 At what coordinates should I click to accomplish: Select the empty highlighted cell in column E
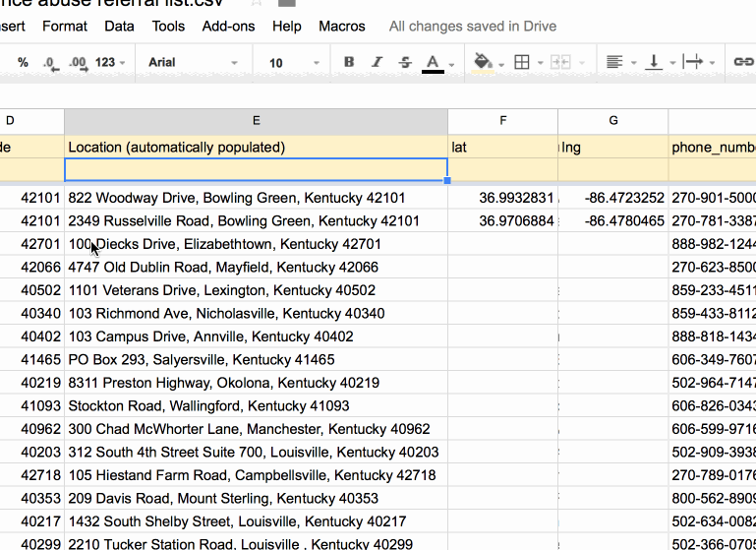point(256,170)
